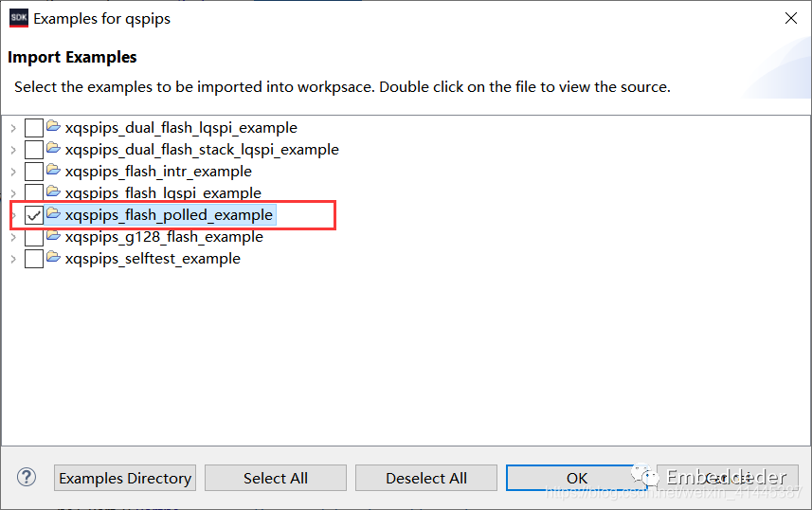Select the xqspips_g128_flash_example entry
The image size is (812, 510).
point(164,237)
